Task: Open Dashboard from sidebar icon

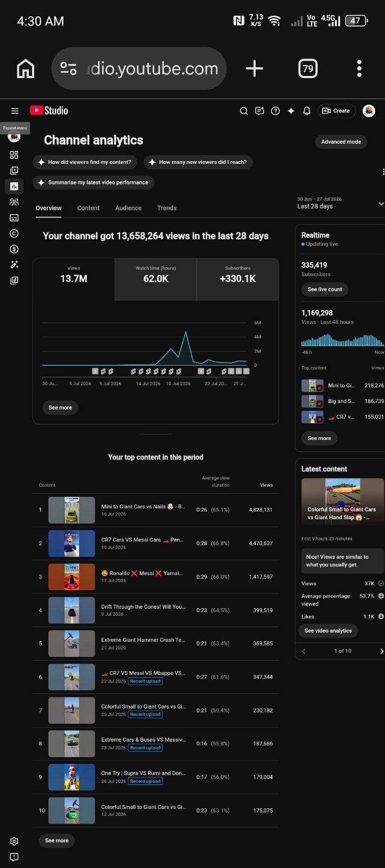Action: 14,155
